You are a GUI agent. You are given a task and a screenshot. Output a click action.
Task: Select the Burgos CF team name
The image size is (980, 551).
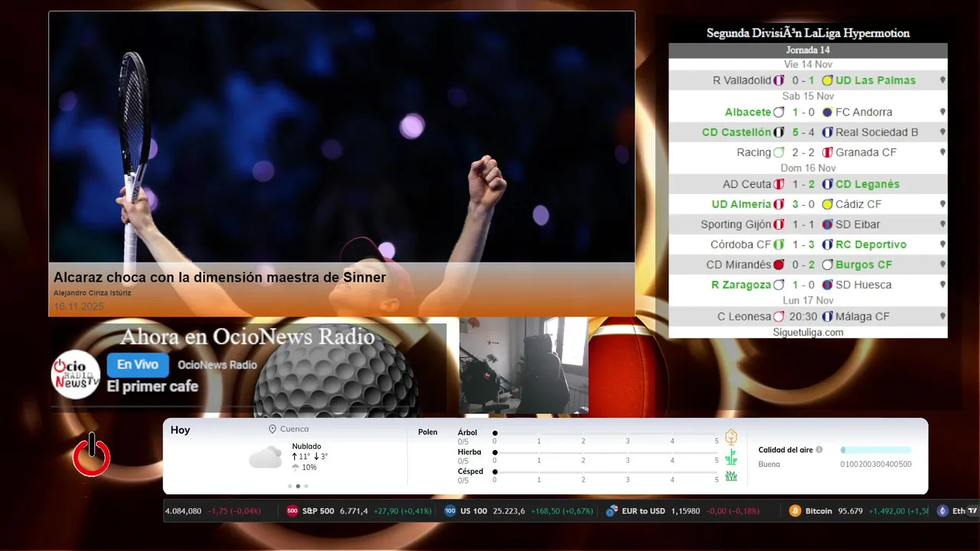[864, 265]
